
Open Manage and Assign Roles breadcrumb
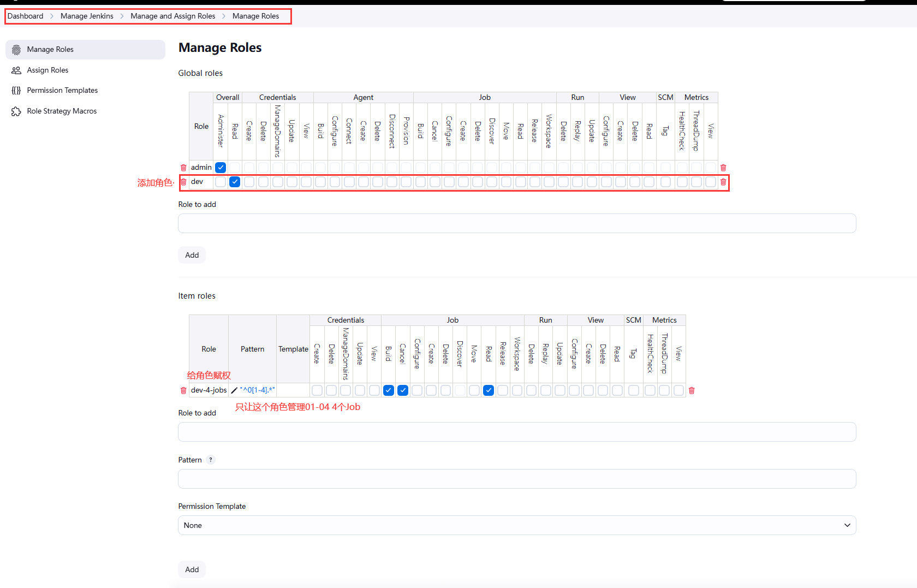(172, 16)
